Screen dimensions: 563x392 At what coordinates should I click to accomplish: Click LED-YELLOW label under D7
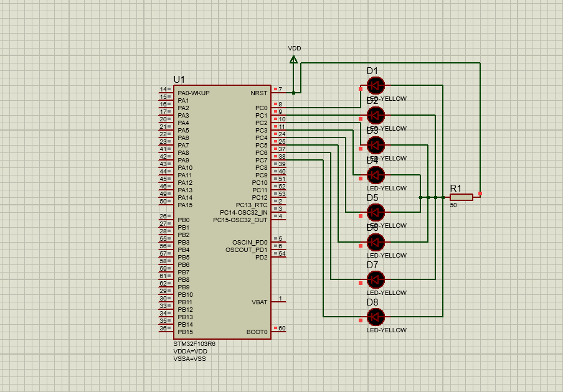tap(386, 292)
